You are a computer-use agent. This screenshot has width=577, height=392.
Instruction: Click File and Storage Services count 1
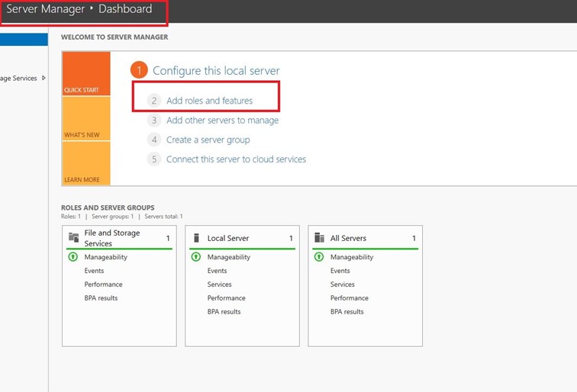pos(168,238)
